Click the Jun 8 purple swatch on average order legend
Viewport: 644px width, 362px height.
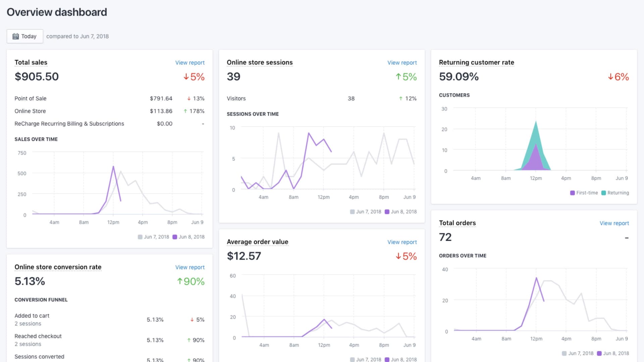(387, 359)
